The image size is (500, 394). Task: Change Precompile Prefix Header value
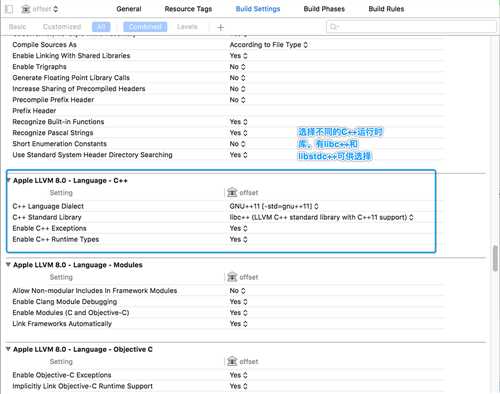pyautogui.click(x=237, y=100)
